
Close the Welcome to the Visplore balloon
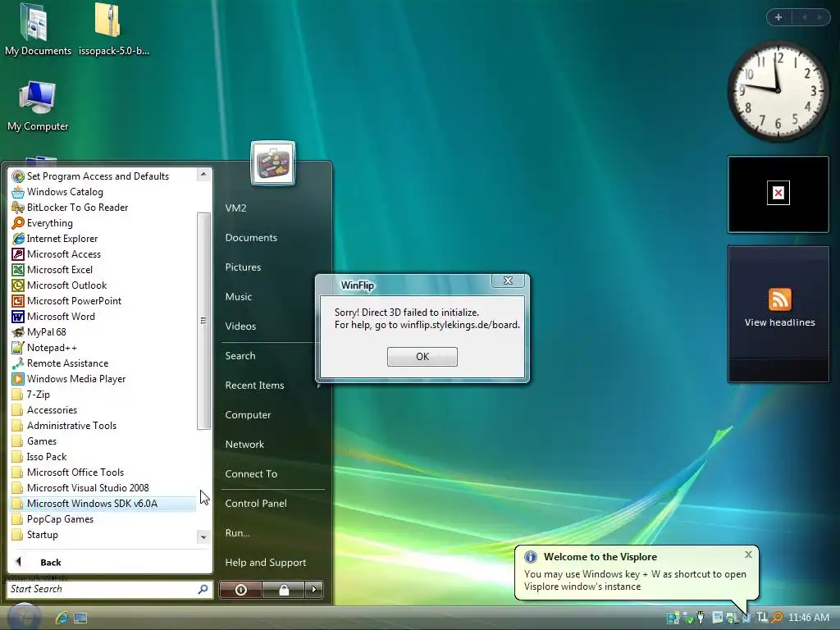click(748, 555)
